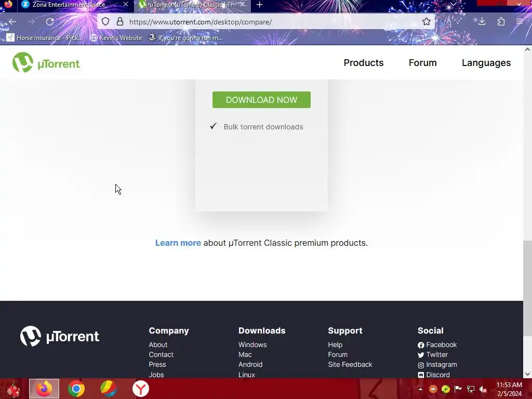Close the Zona Entertainment Space tab

point(126,4)
